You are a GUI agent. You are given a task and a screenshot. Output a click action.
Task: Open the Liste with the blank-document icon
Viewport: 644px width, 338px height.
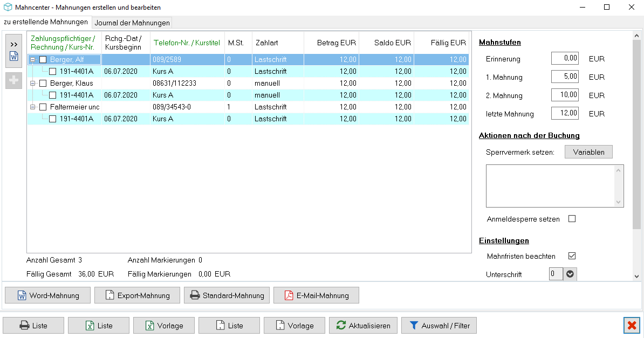pyautogui.click(x=229, y=325)
